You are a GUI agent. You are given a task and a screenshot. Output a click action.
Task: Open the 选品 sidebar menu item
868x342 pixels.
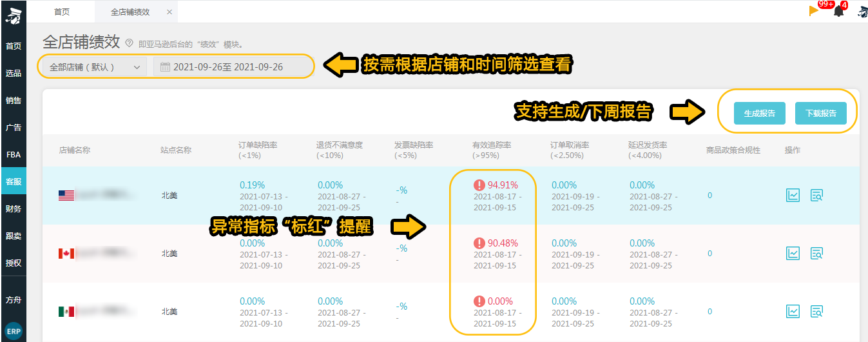(14, 73)
